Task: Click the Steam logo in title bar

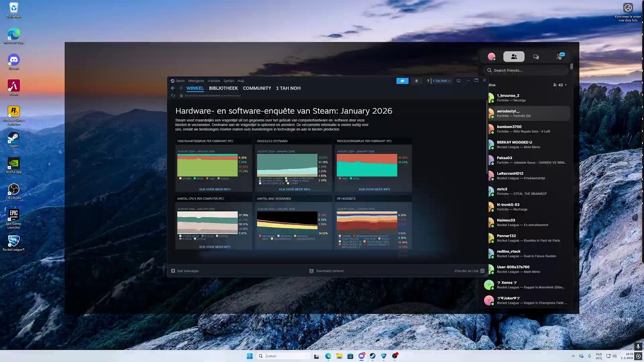Action: tap(173, 80)
